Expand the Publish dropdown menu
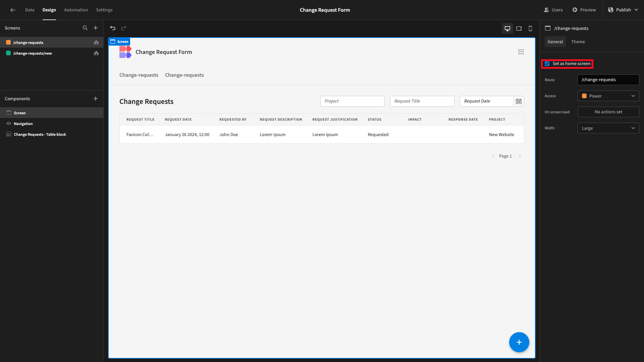 click(x=636, y=10)
